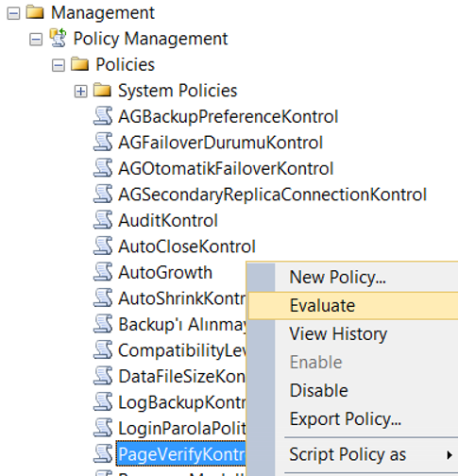Click the System Policies folder icon
Screen dimensions: 458x476
(102, 90)
